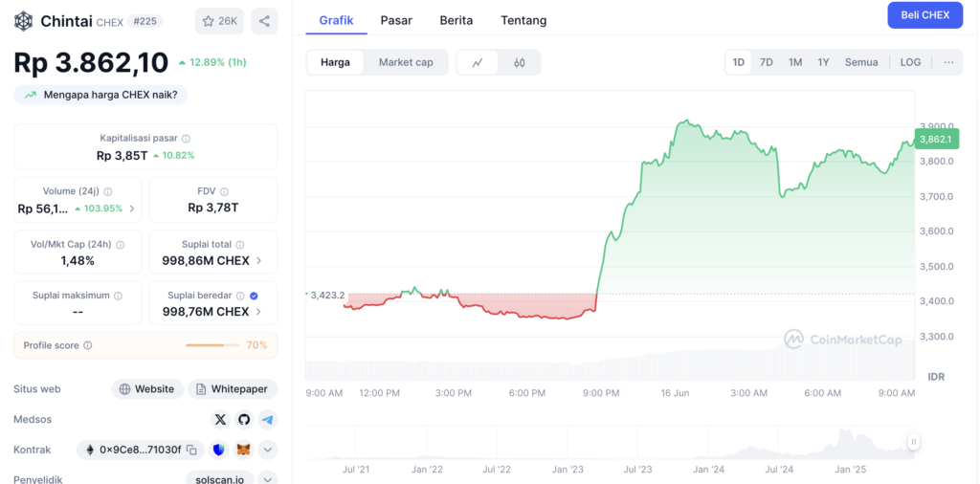Screen dimensions: 980x484
Task: Open chart more options ellipsis
Action: click(x=948, y=62)
